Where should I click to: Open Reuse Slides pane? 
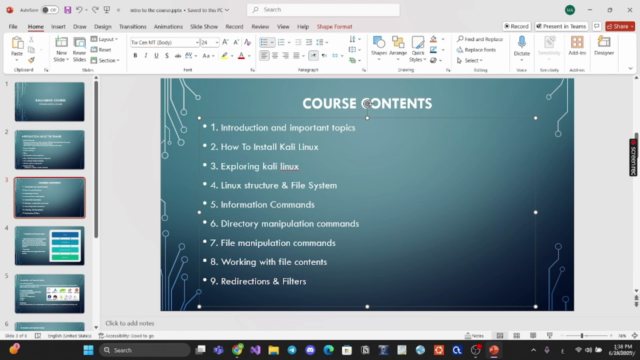(x=79, y=49)
